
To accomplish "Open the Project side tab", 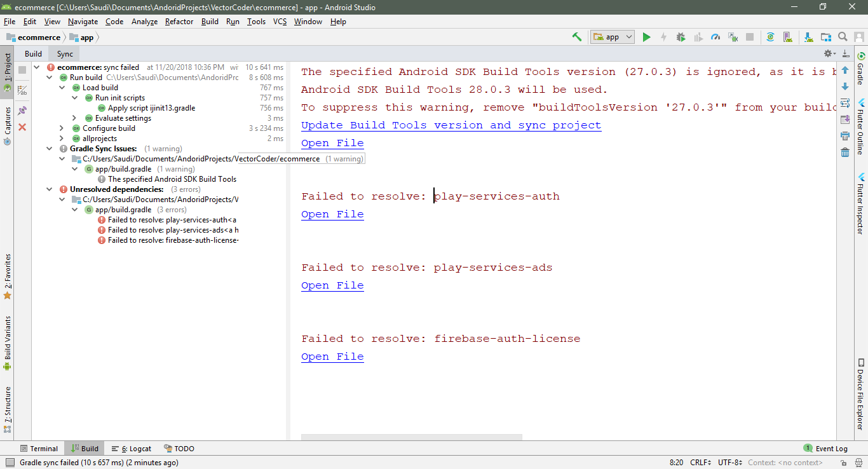I will [x=8, y=73].
